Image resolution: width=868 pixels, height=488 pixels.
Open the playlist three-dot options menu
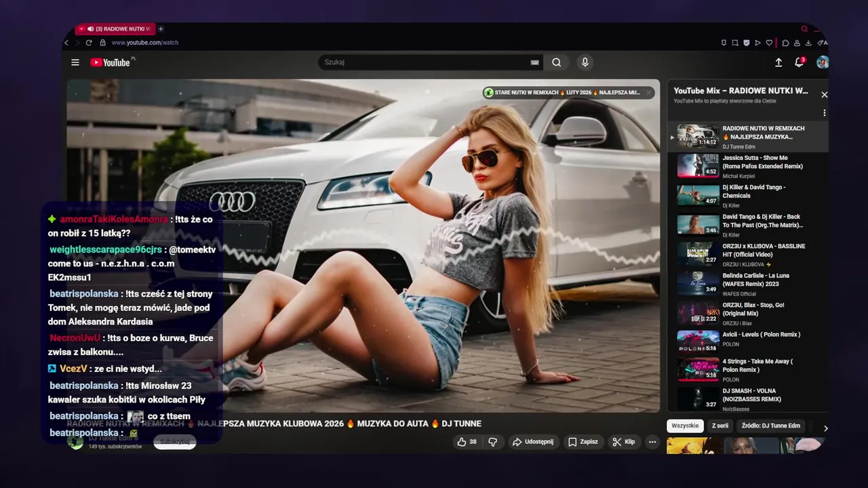point(825,113)
